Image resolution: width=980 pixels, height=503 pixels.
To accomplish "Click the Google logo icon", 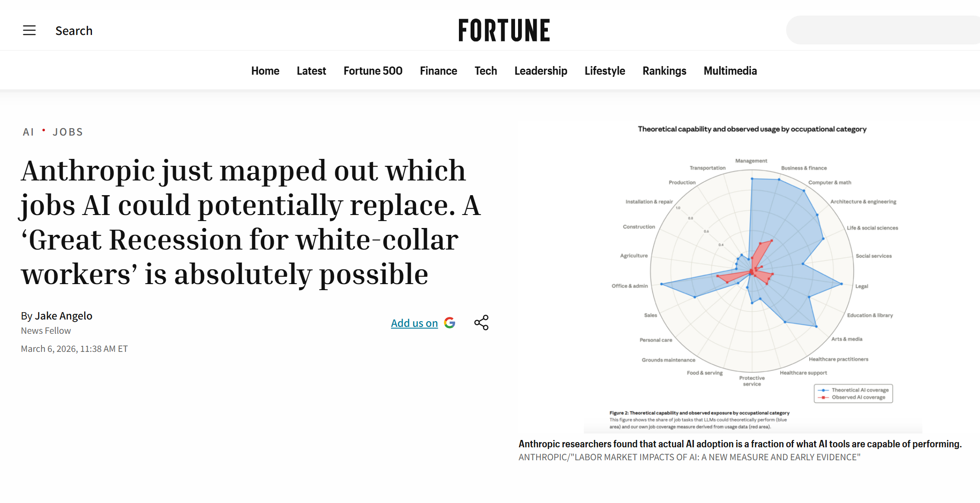I will 449,323.
